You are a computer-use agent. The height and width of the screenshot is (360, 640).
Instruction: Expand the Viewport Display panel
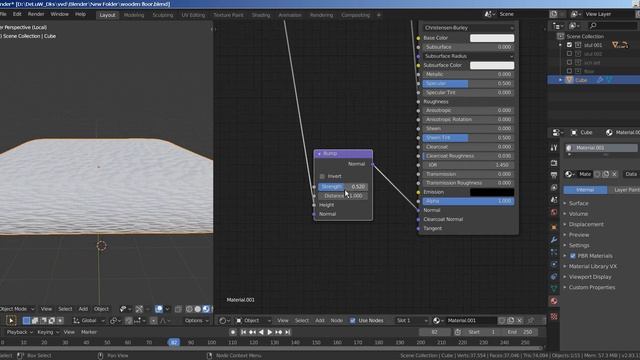pos(590,277)
